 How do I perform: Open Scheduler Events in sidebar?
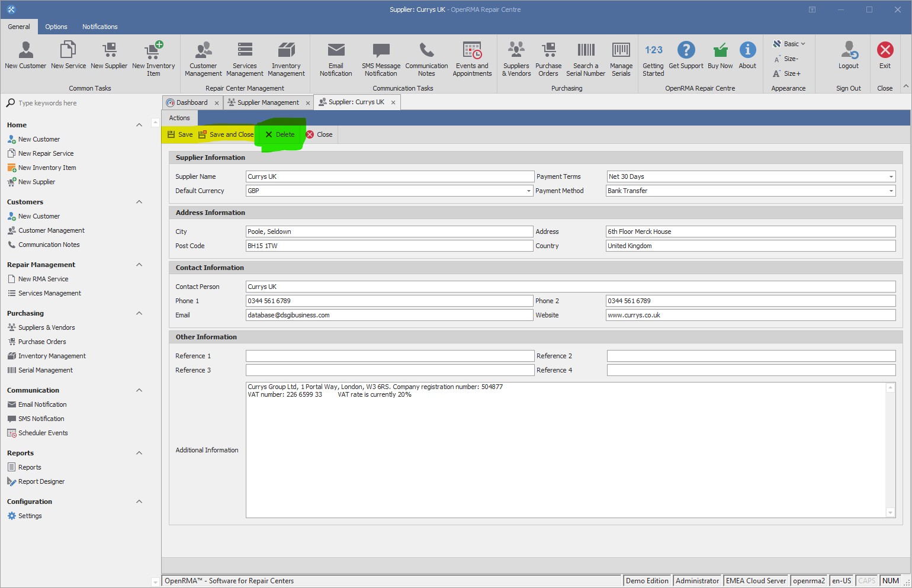(43, 433)
